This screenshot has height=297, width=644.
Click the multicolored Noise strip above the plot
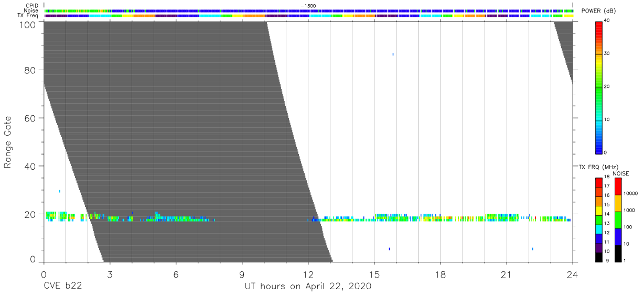pyautogui.click(x=308, y=10)
